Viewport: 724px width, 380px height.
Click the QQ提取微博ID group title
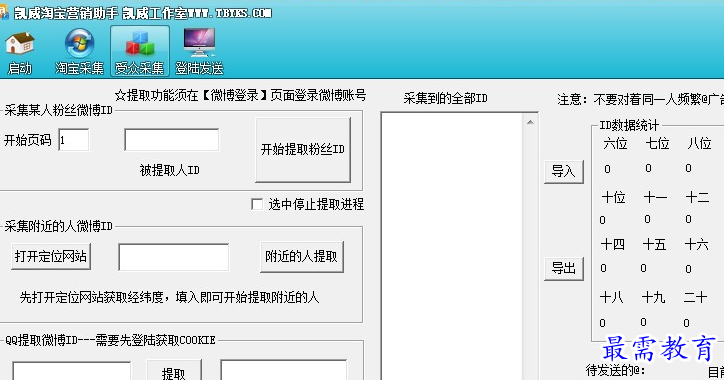(110, 340)
